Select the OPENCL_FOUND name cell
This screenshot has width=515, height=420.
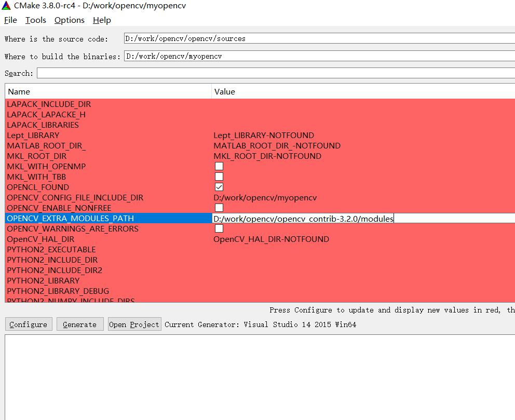pos(38,187)
